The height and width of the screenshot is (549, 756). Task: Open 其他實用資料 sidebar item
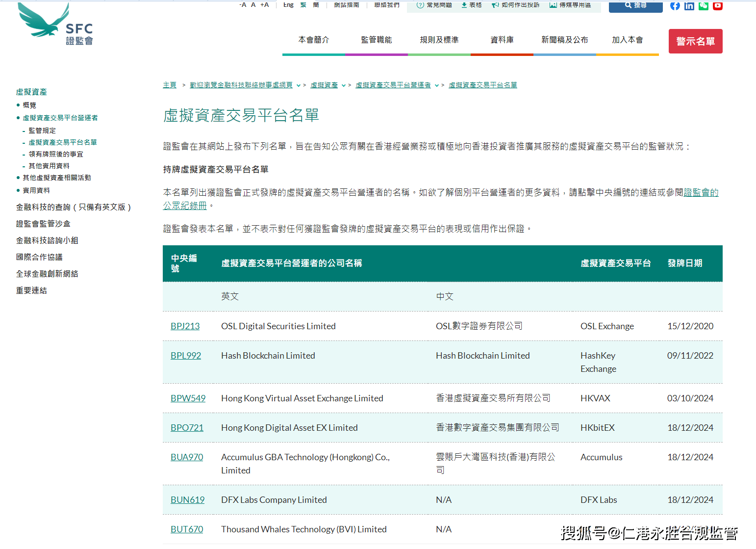(x=49, y=166)
